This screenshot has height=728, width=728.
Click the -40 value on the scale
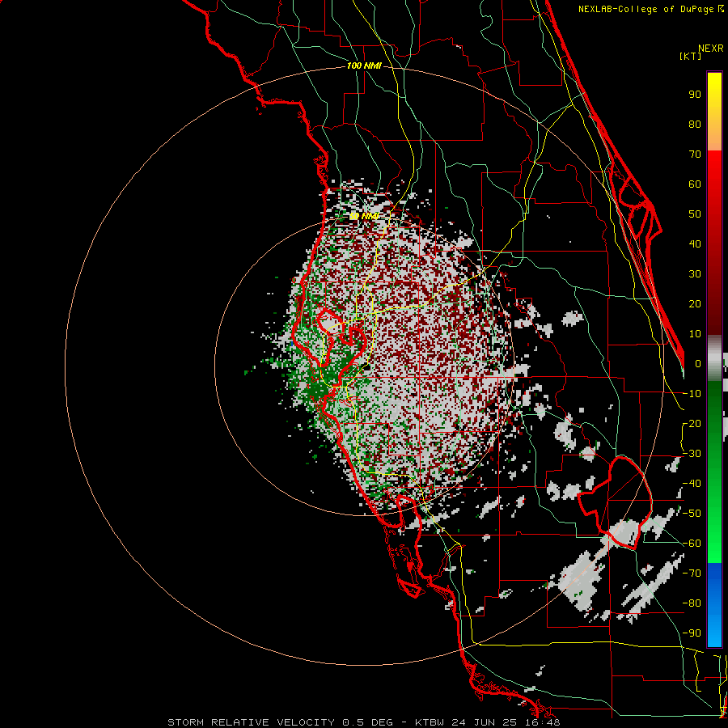(x=692, y=484)
